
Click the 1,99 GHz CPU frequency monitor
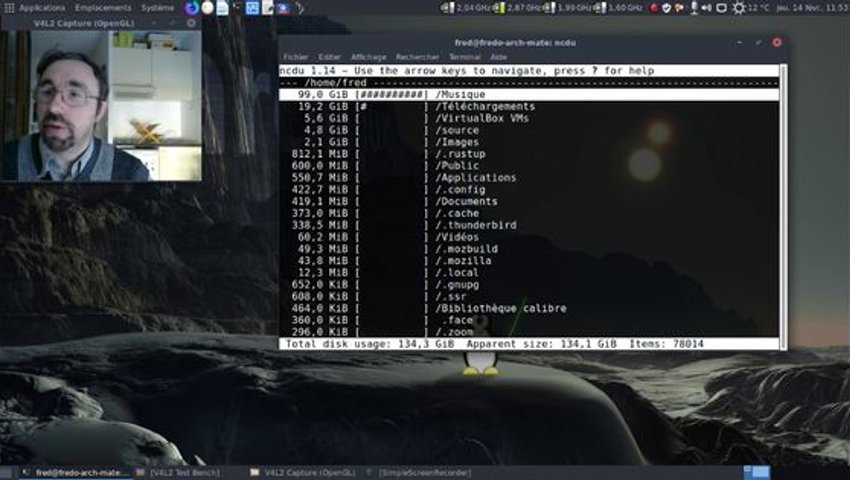[x=568, y=8]
